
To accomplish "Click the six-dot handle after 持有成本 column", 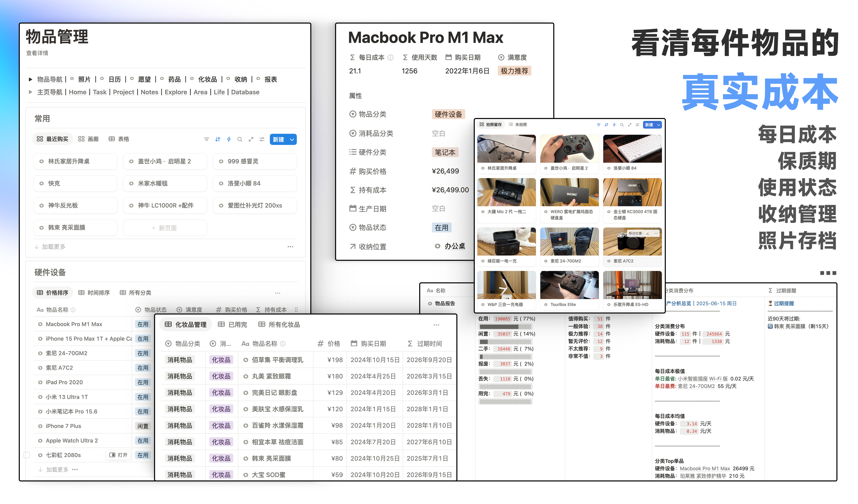I will tap(296, 310).
